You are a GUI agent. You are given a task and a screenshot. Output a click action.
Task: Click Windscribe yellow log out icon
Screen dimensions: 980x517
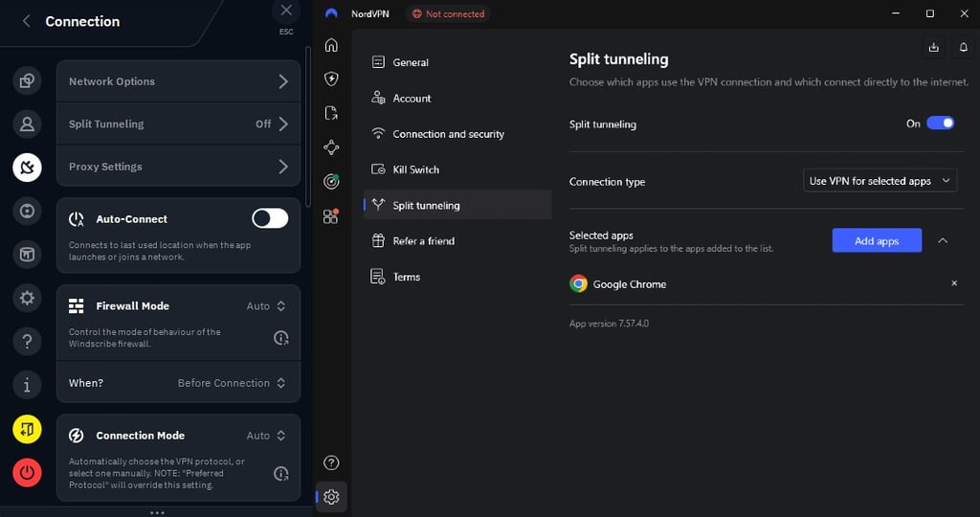click(27, 430)
